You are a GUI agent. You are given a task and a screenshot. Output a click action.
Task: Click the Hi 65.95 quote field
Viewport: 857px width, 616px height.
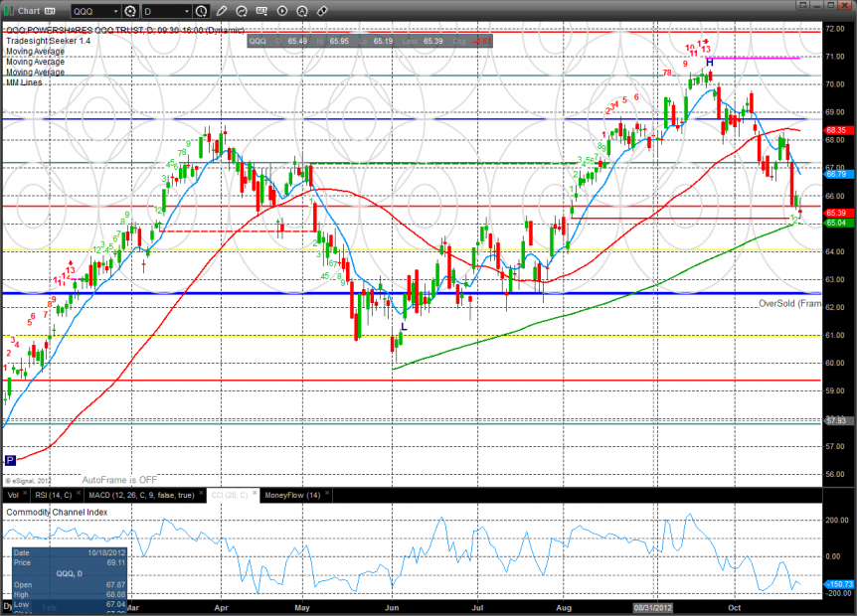[333, 41]
